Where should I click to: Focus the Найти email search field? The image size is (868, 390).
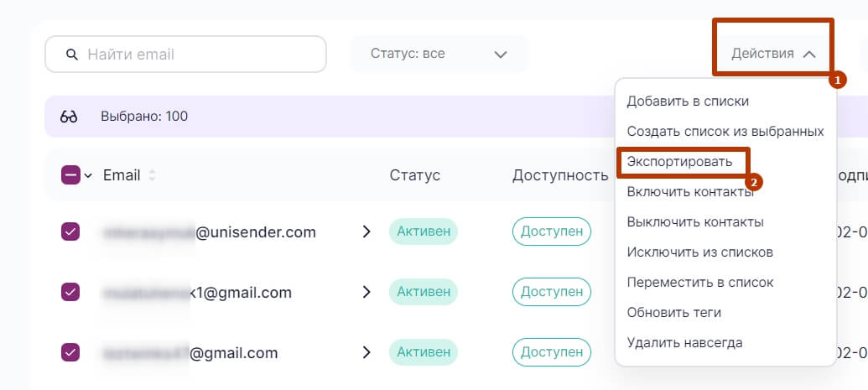point(201,55)
